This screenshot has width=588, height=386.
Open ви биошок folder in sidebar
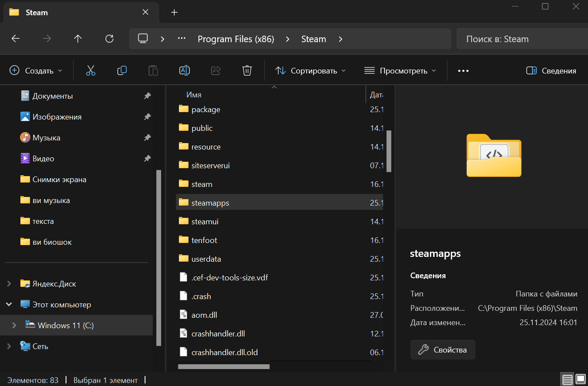pyautogui.click(x=52, y=242)
